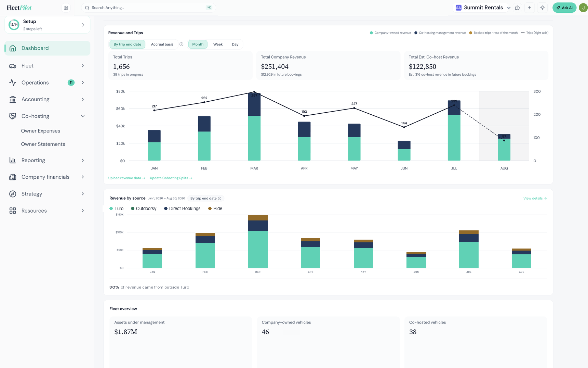Click the Company financials building icon

click(x=13, y=177)
